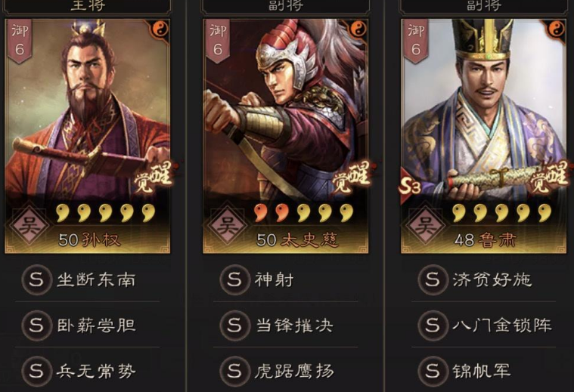This screenshot has width=574, height=392.
Task: Open the 鲁肃 general portrait card
Action: pyautogui.click(x=483, y=136)
